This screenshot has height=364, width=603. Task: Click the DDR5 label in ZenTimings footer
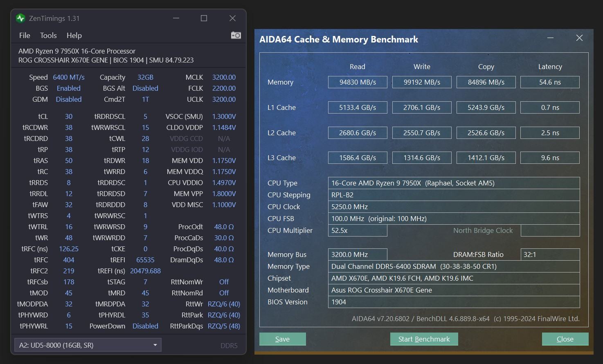229,346
